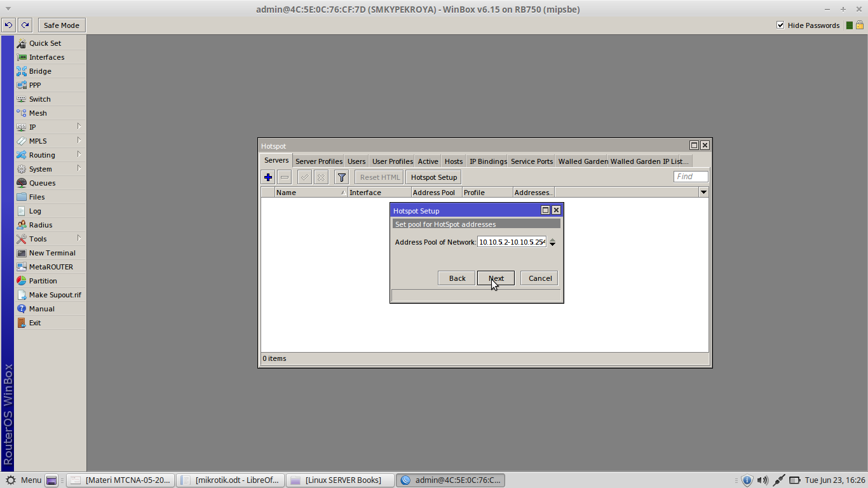Open the Service Ports tab
Screen dimensions: 868x488
532,161
